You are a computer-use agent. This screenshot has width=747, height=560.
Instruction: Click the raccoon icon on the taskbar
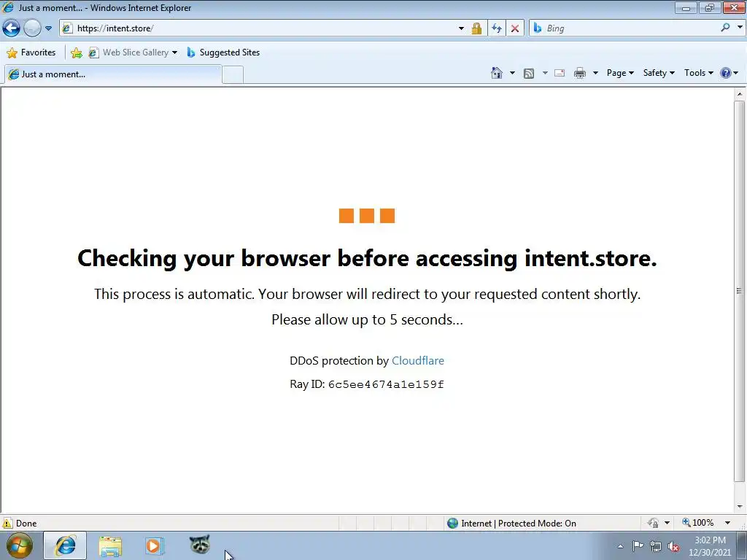click(200, 544)
